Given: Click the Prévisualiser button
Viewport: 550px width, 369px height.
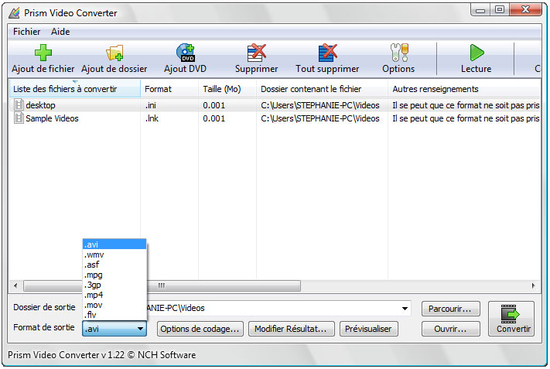Looking at the screenshot, I should pyautogui.click(x=369, y=329).
